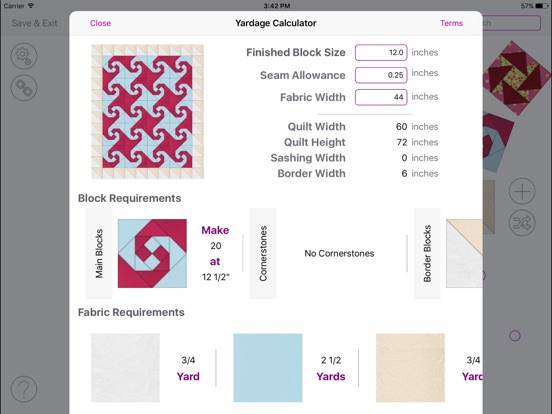Select the light blue fabric swatch

pyautogui.click(x=268, y=368)
